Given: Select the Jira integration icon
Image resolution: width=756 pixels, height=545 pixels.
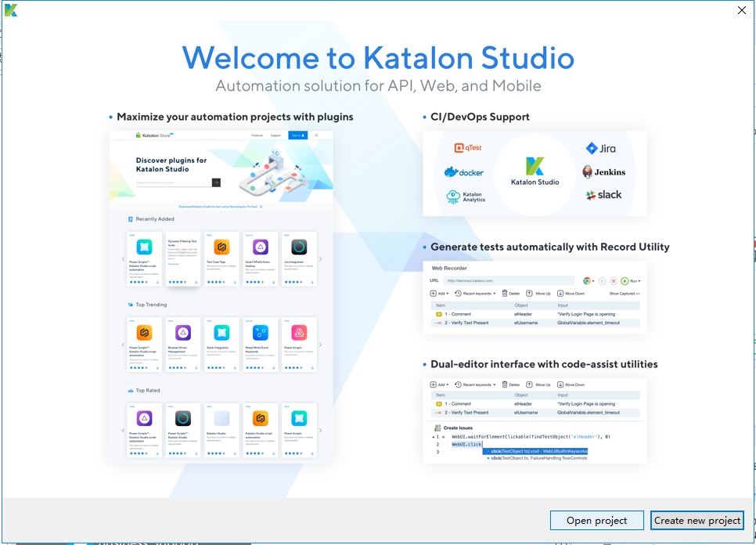Looking at the screenshot, I should click(x=602, y=148).
